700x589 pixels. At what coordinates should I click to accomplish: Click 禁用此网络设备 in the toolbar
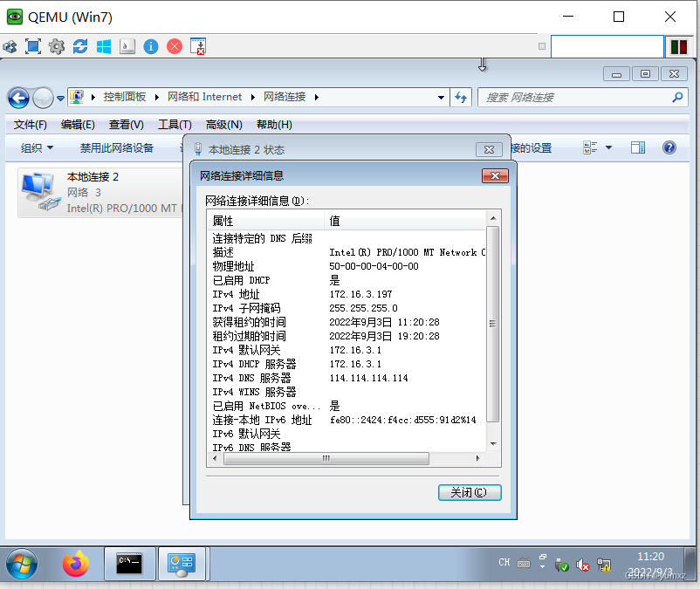[x=117, y=147]
